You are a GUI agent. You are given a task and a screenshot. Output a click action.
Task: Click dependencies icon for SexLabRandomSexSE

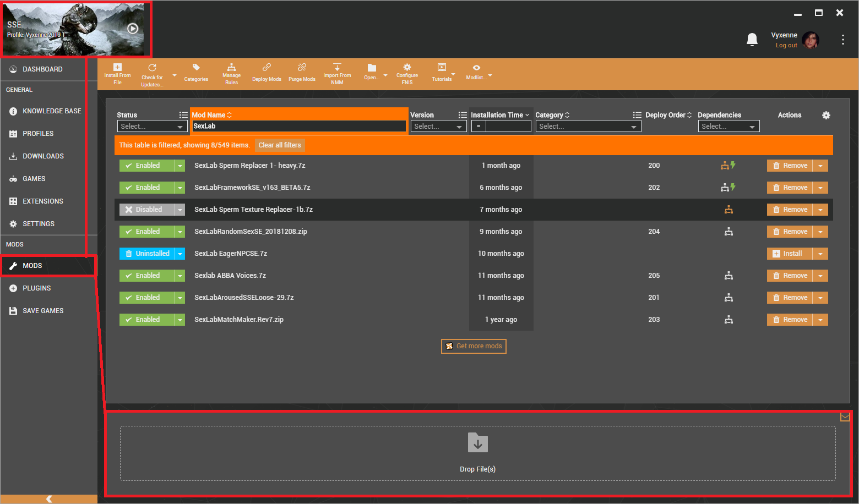728,231
